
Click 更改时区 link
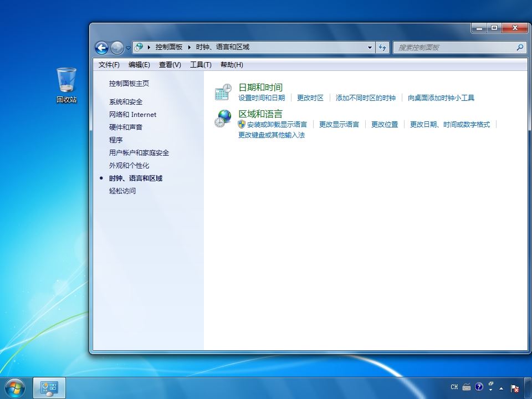(310, 98)
